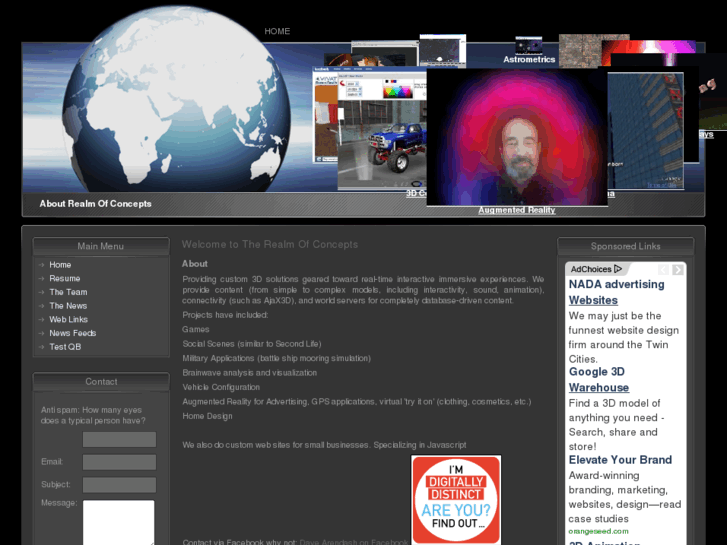Select the red-pink glow thumbnail
This screenshot has height=545, width=727.
[648, 47]
